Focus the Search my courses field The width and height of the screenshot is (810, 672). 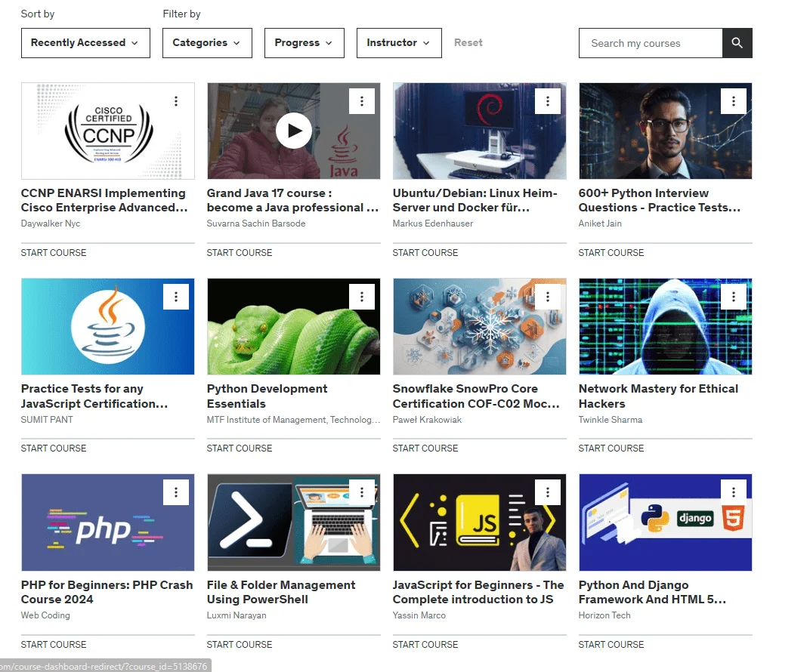[651, 43]
